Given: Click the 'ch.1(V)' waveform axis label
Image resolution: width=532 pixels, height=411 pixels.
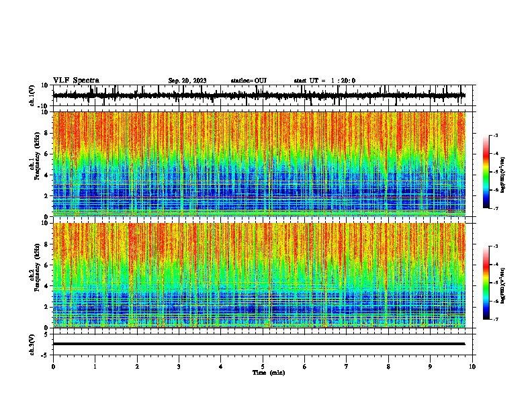Looking at the screenshot, I should coord(32,95).
